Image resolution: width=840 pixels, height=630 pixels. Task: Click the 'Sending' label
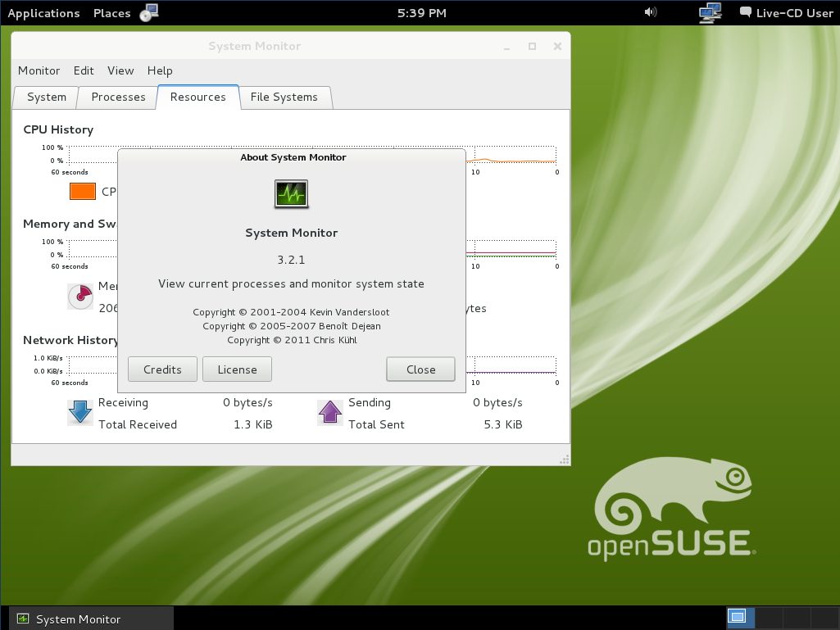pyautogui.click(x=370, y=403)
